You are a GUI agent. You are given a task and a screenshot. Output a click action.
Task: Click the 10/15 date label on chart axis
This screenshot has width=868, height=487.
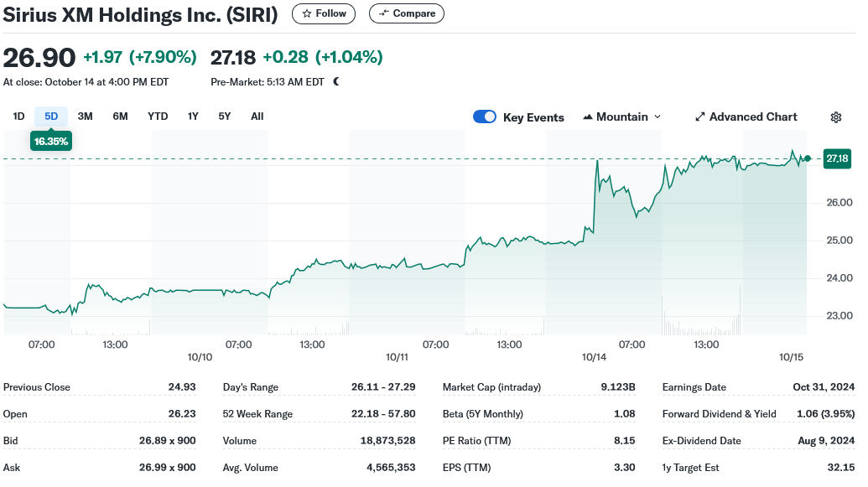(x=791, y=358)
